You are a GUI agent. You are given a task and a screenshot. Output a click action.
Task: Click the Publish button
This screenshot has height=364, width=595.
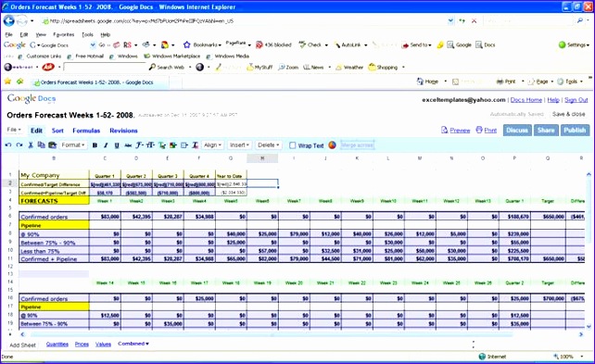point(575,130)
